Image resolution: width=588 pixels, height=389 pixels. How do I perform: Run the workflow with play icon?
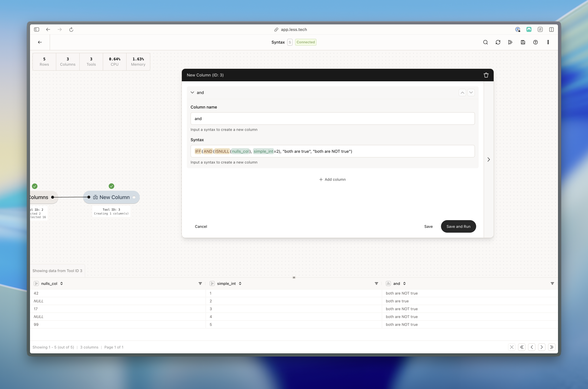[511, 42]
